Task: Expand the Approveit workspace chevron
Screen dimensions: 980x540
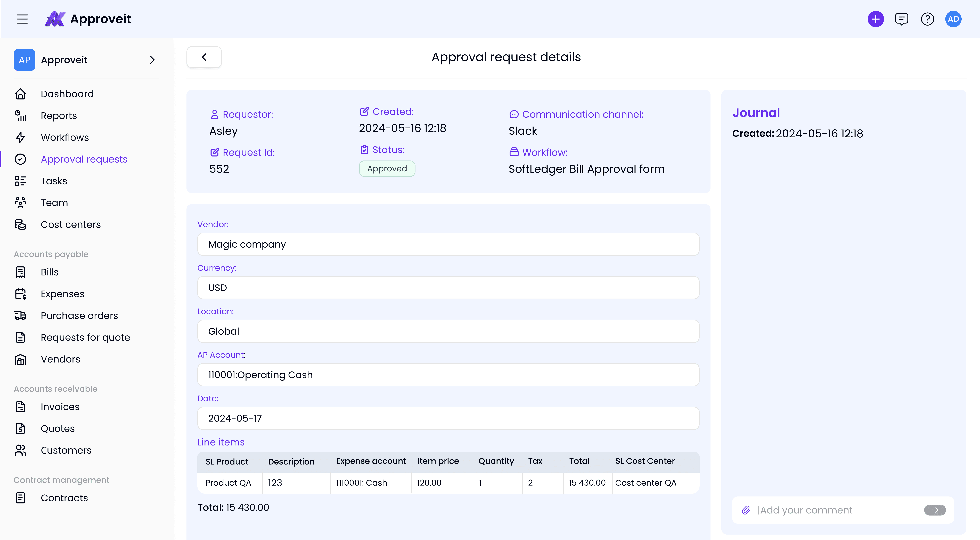Action: point(152,60)
